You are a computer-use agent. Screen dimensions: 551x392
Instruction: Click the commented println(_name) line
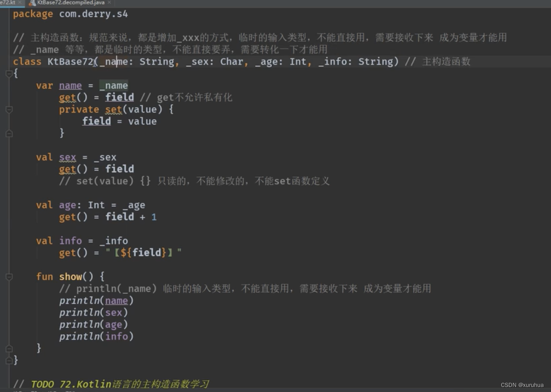coord(245,289)
